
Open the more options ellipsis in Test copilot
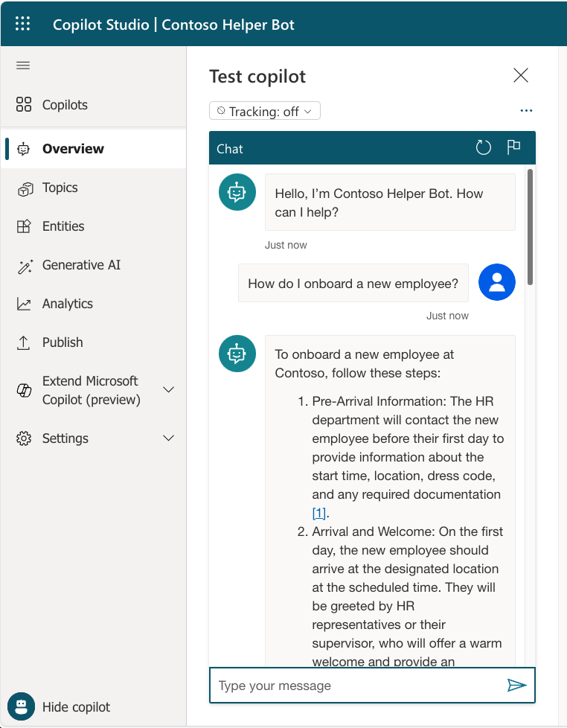pos(526,110)
